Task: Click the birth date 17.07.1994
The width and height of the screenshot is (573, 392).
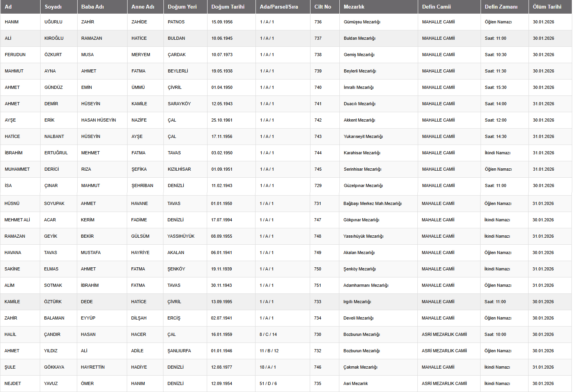Action: (222, 220)
